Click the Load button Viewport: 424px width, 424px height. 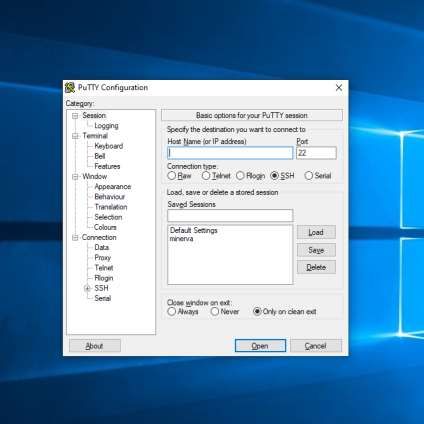[x=316, y=232]
